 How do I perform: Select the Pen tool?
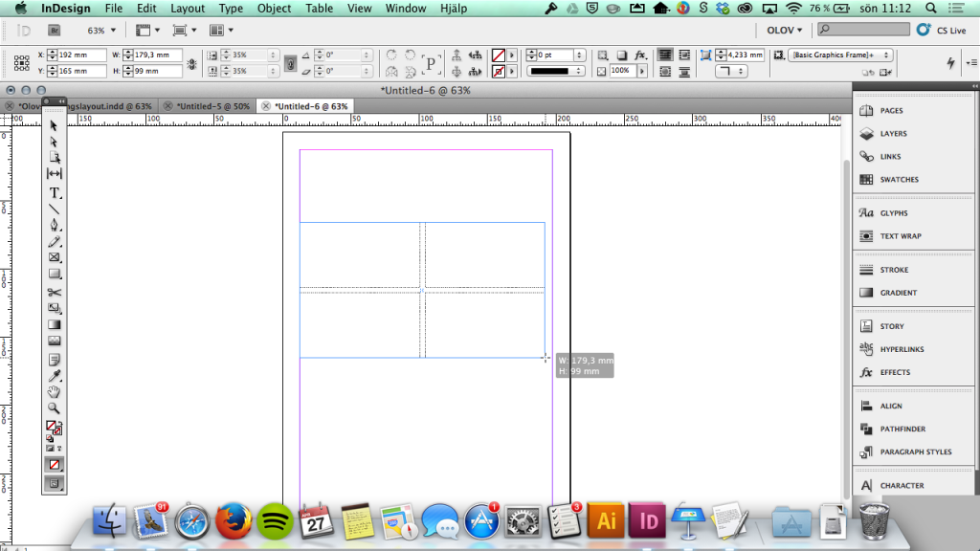point(55,225)
